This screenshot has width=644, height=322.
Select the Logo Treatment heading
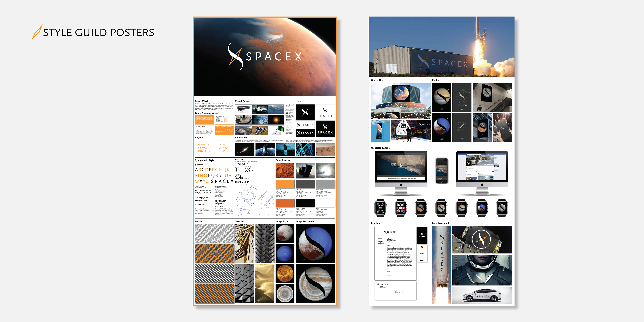coord(441,223)
